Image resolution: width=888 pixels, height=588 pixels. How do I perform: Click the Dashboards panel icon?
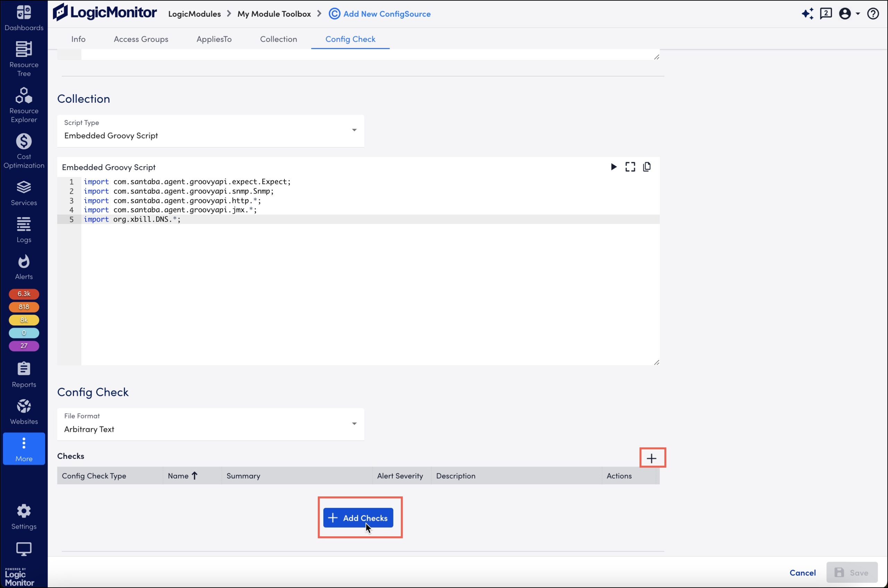tap(24, 17)
